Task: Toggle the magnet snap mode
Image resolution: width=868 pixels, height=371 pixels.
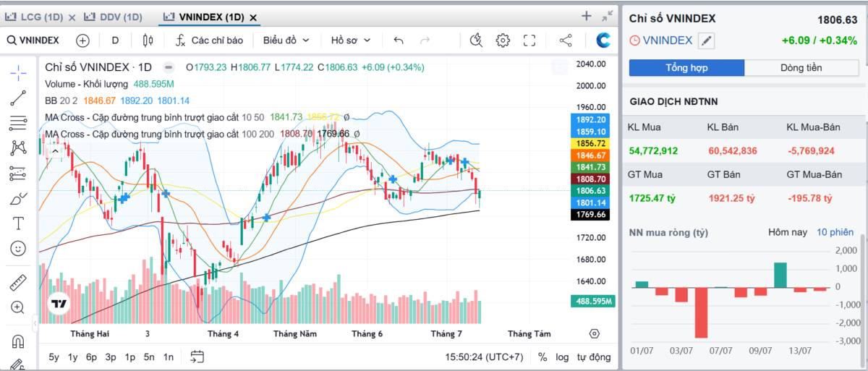Action: 18,341
